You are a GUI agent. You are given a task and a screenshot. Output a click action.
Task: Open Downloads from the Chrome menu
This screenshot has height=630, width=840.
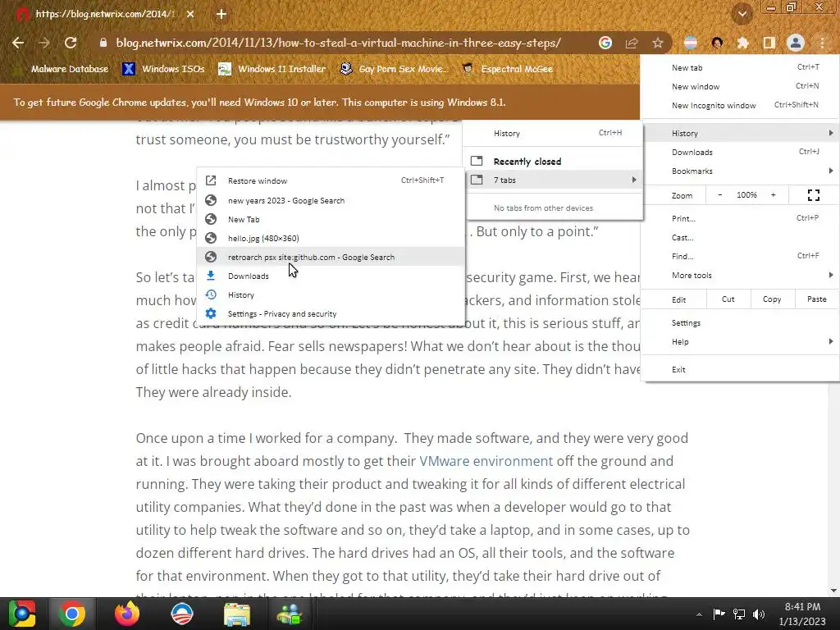click(740, 152)
